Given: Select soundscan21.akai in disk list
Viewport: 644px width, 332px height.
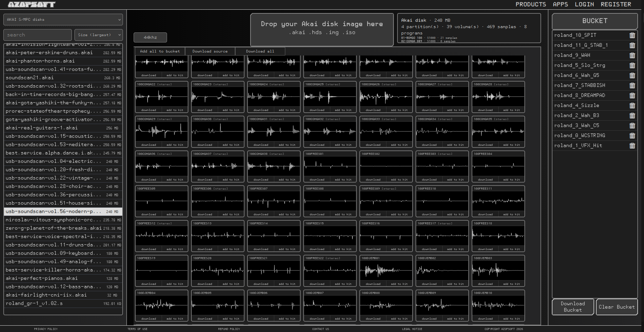Looking at the screenshot, I should [63, 78].
